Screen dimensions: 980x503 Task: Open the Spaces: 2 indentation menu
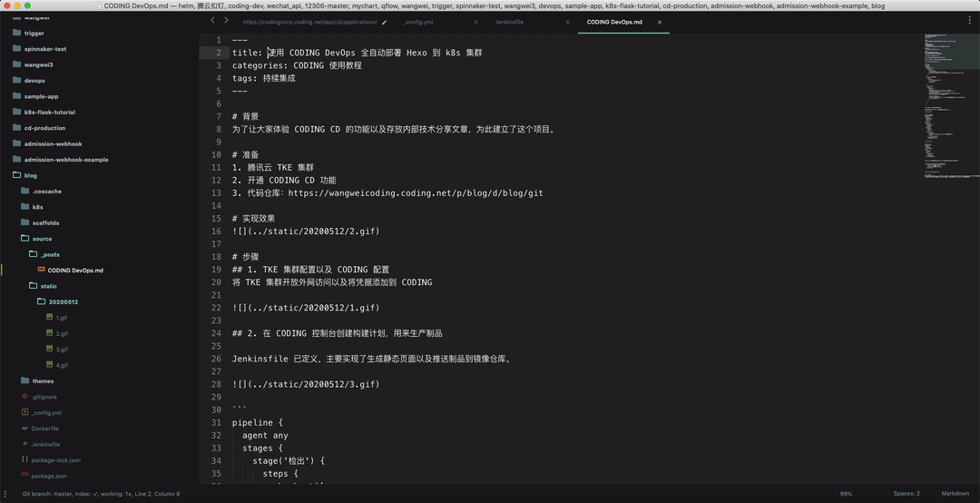(906, 494)
